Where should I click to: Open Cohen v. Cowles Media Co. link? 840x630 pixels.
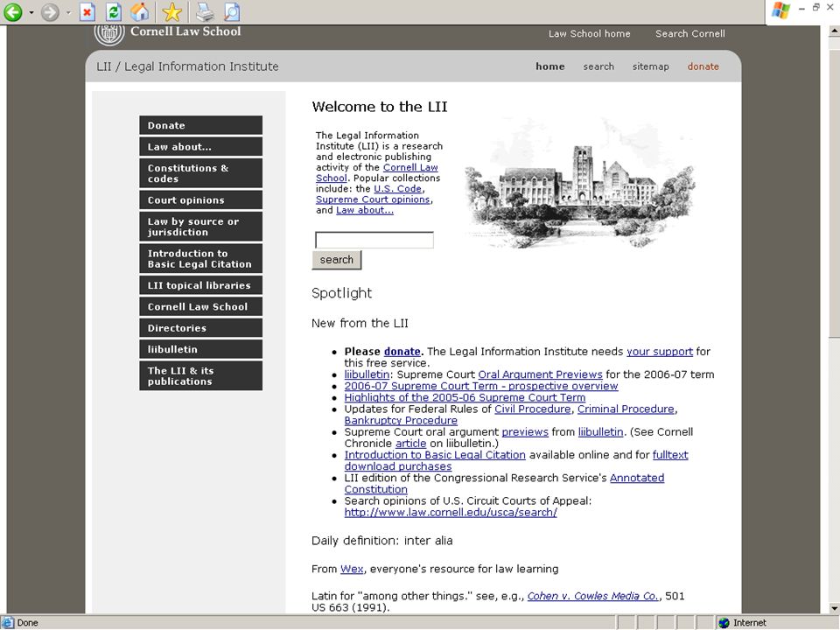592,596
